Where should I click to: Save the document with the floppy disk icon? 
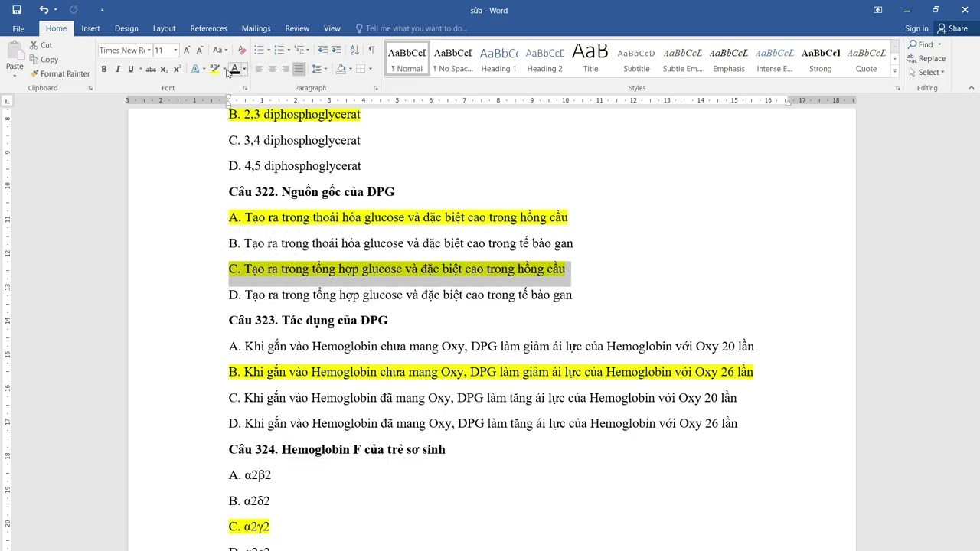point(17,10)
